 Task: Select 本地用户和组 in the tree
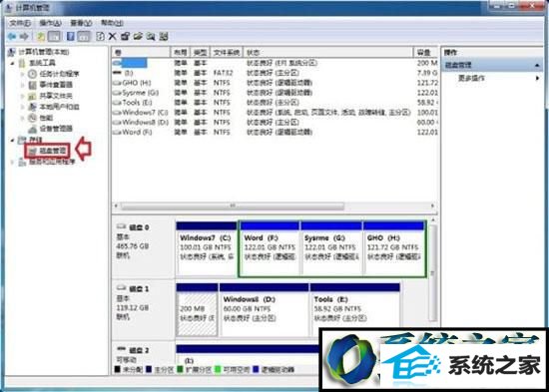[59, 107]
